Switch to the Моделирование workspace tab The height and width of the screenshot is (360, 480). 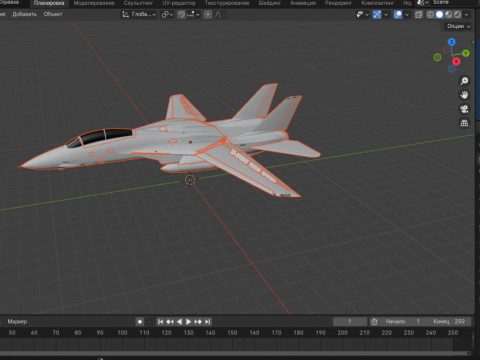point(94,3)
